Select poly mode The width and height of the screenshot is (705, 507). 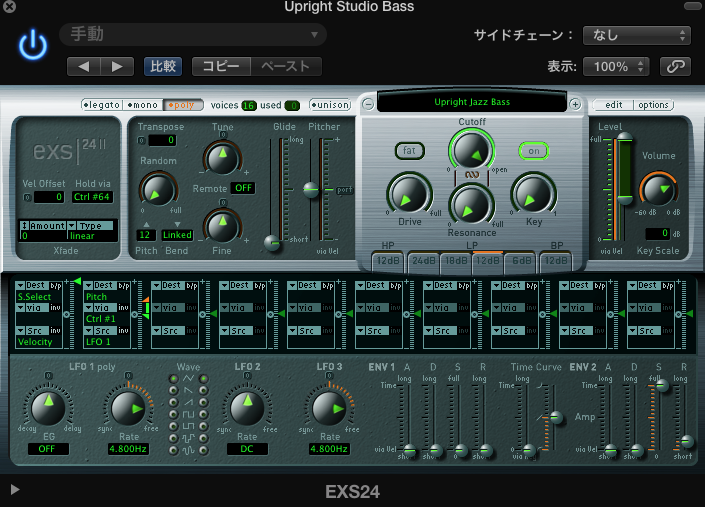[x=183, y=105]
